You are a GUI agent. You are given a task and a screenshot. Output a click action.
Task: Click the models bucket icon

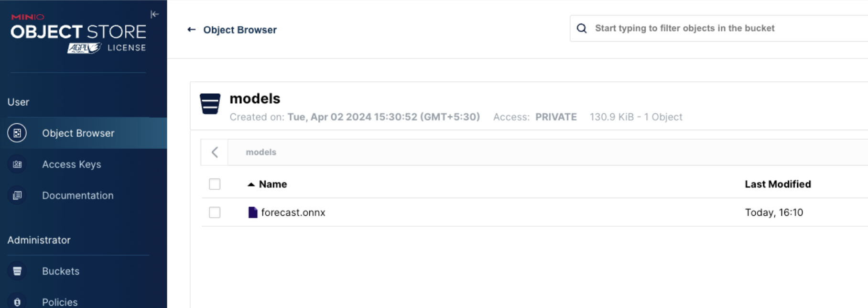210,104
